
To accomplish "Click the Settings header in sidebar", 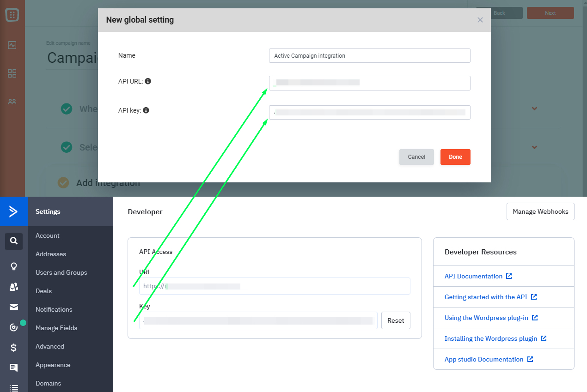I will 48,211.
